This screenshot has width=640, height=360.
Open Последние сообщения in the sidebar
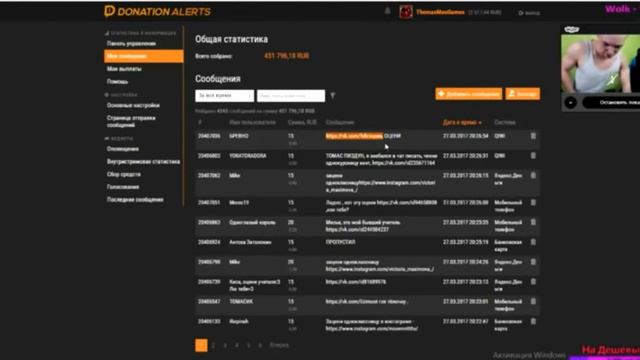(x=135, y=200)
